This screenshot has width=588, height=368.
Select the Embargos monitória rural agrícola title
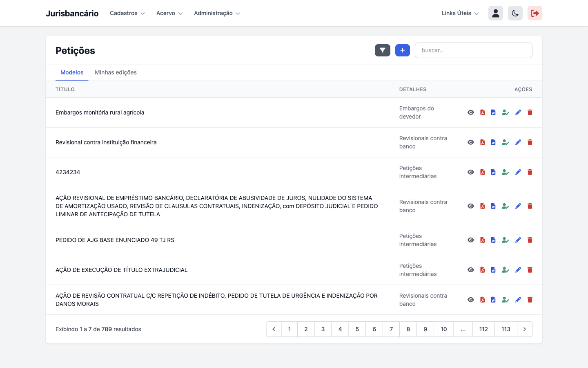(100, 112)
